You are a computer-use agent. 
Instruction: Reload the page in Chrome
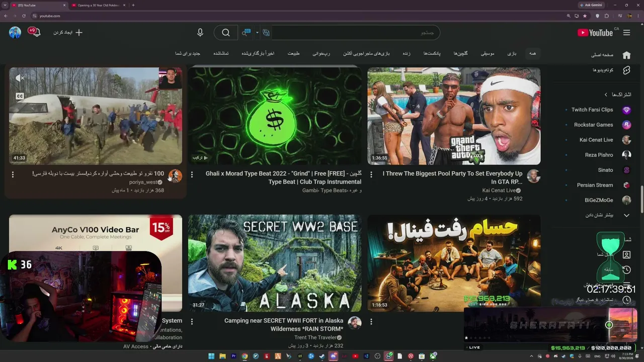[x=24, y=16]
